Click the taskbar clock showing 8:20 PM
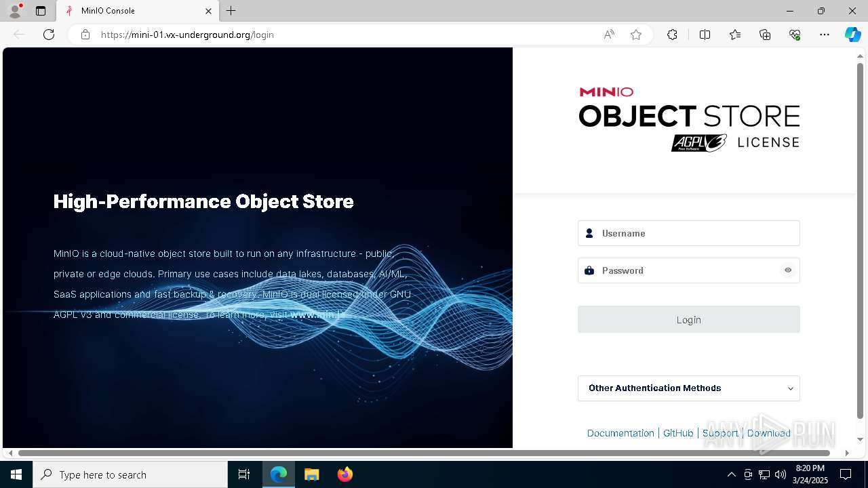Image resolution: width=868 pixels, height=488 pixels. point(810,474)
